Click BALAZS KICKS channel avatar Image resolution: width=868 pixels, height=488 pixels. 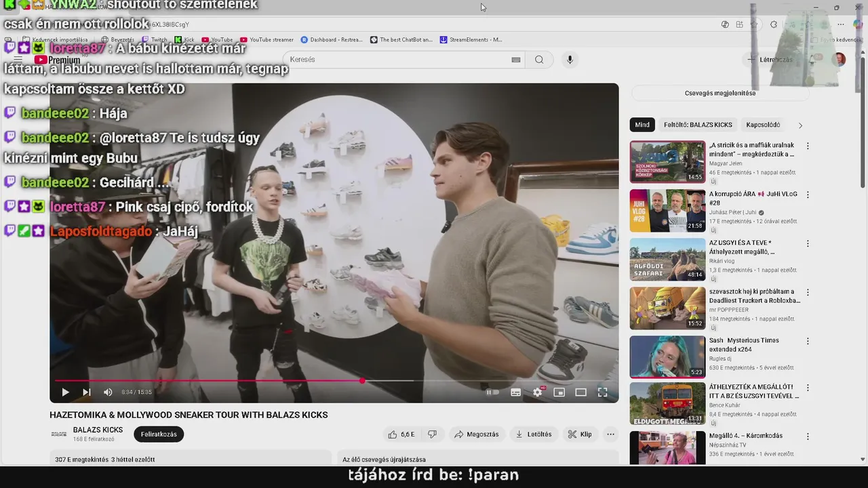pyautogui.click(x=59, y=434)
